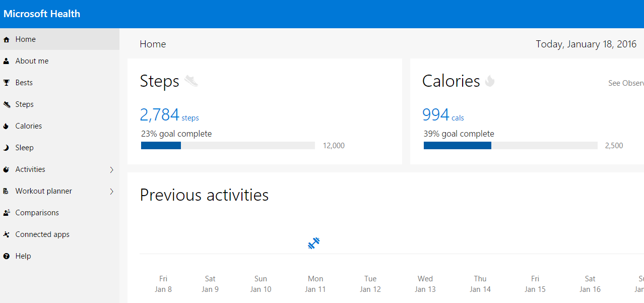Open the dumbbell workout on Jan 11

(x=314, y=244)
